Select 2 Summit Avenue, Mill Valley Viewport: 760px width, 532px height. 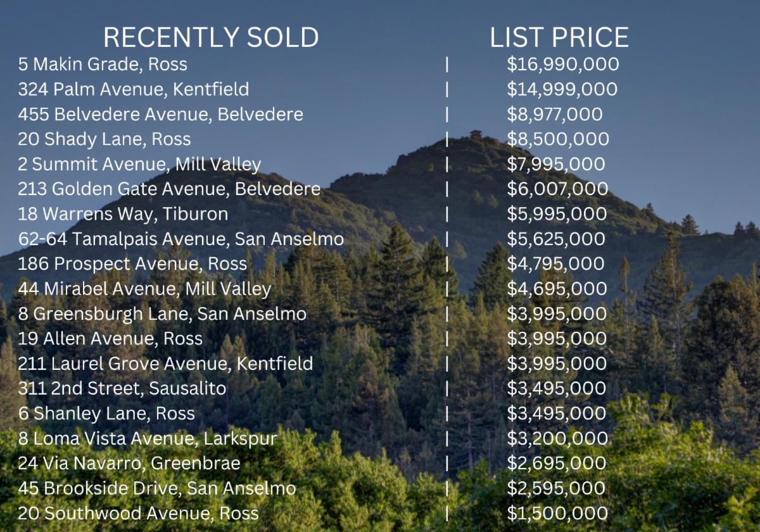click(x=139, y=164)
